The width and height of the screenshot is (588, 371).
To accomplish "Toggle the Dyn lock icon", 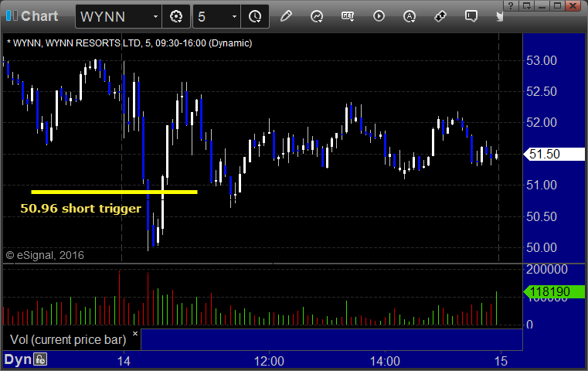I will click(x=40, y=359).
